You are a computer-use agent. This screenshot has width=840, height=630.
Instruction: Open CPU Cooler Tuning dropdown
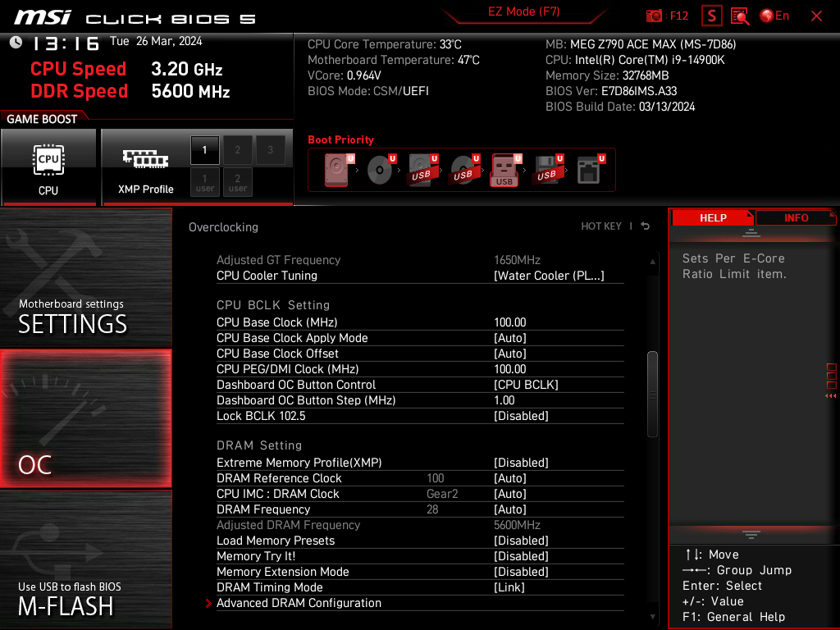(x=420, y=276)
